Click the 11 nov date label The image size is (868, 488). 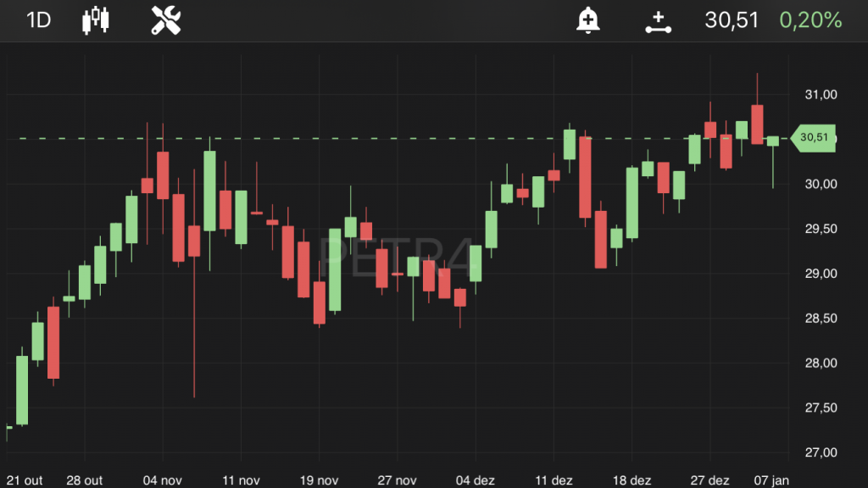click(241, 480)
